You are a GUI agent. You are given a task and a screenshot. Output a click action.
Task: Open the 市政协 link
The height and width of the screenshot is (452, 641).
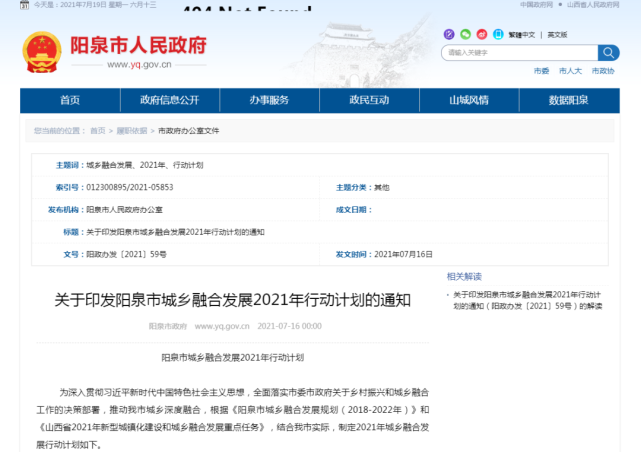603,71
